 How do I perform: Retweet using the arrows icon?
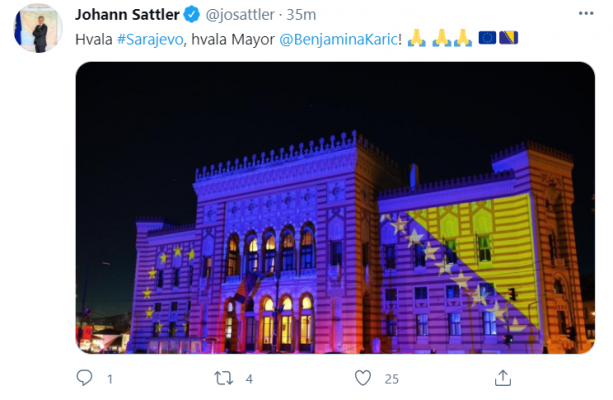tap(224, 378)
